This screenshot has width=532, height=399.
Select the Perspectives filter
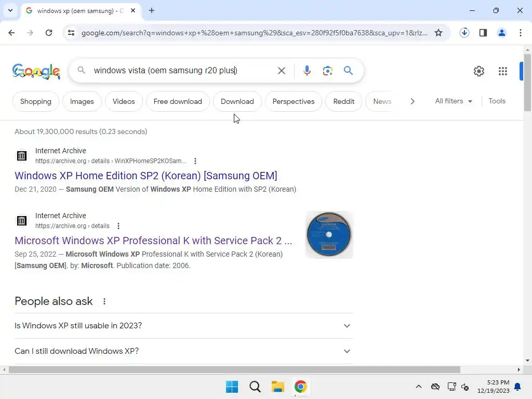tap(294, 101)
